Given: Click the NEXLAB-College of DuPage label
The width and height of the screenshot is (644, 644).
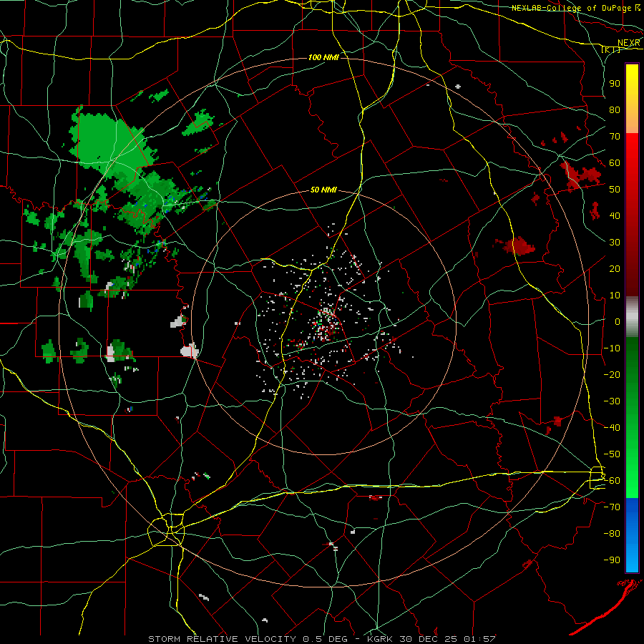Looking at the screenshot, I should click(x=571, y=8).
